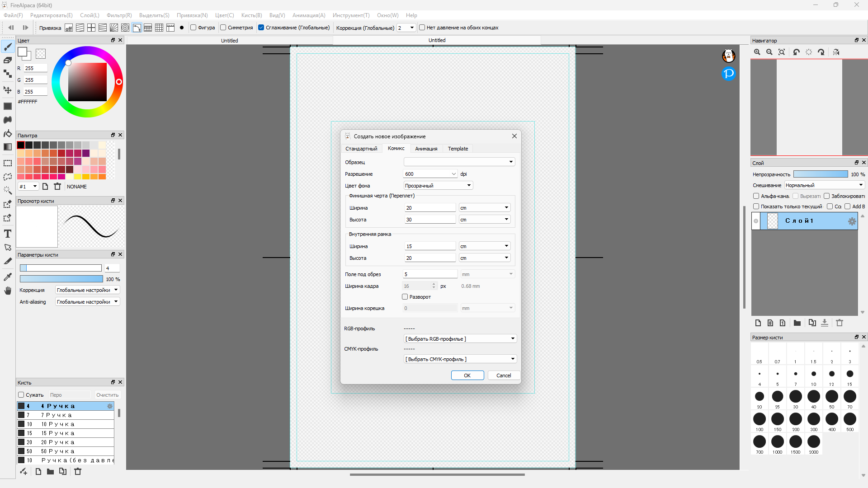This screenshot has height=488, width=868.
Task: Select the Move tool
Action: [8, 90]
